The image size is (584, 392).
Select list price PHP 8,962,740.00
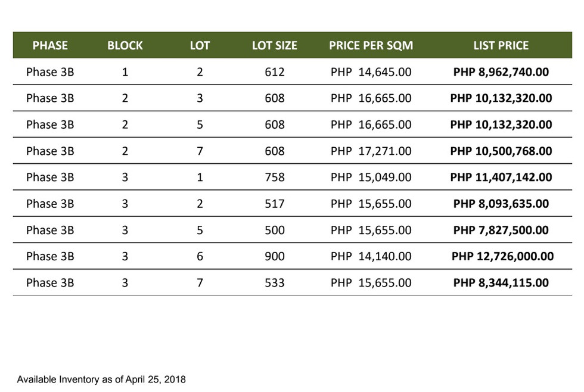501,72
